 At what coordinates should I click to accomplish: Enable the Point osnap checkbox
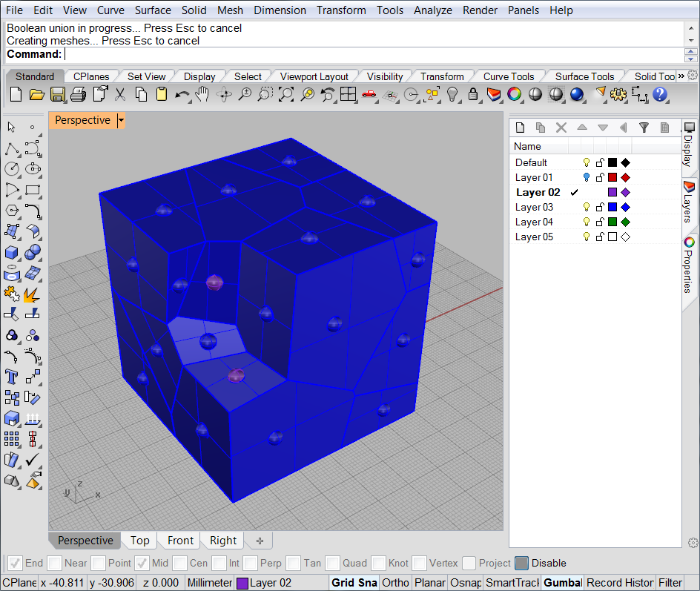click(x=98, y=563)
